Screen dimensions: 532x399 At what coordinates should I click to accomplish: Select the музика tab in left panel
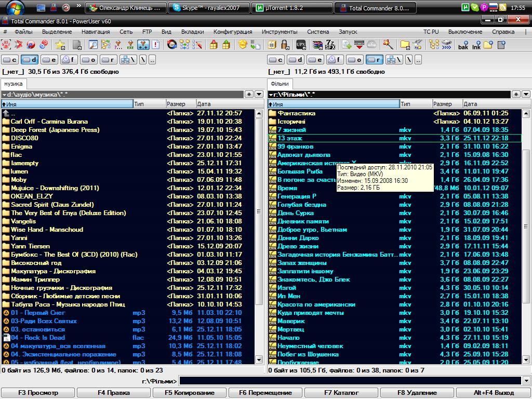point(14,84)
